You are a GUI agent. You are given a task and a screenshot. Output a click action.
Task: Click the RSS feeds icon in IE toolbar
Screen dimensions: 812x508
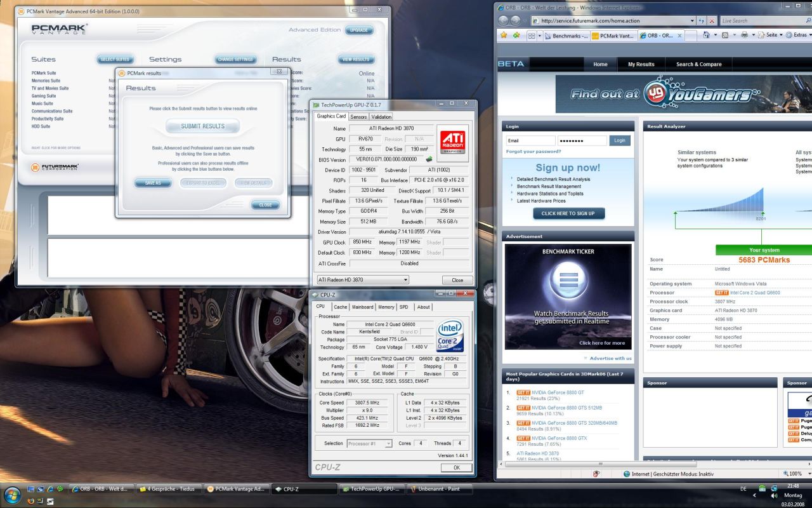(x=725, y=35)
